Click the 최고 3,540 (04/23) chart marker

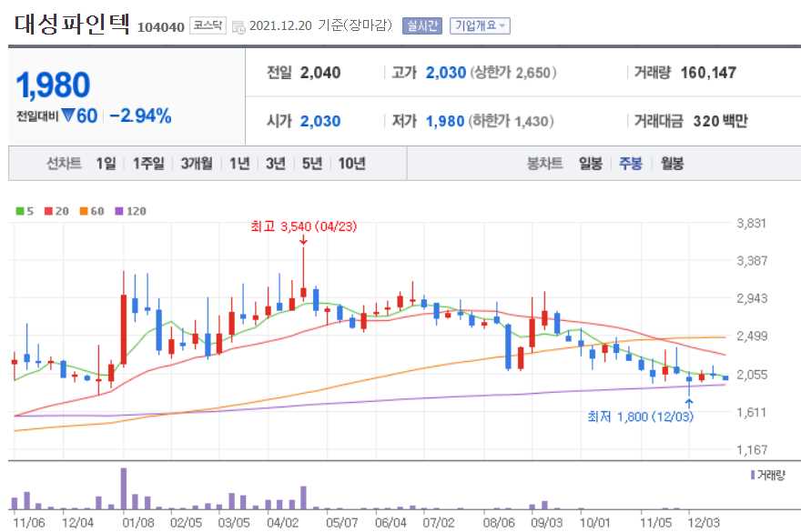(x=303, y=226)
